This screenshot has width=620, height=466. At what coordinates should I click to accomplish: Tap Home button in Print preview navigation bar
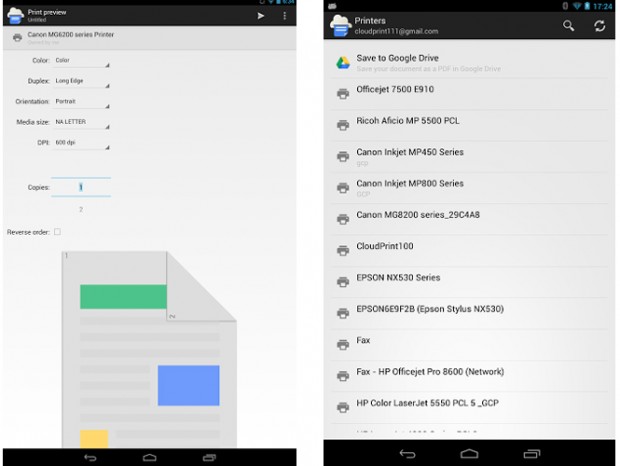tap(149, 458)
